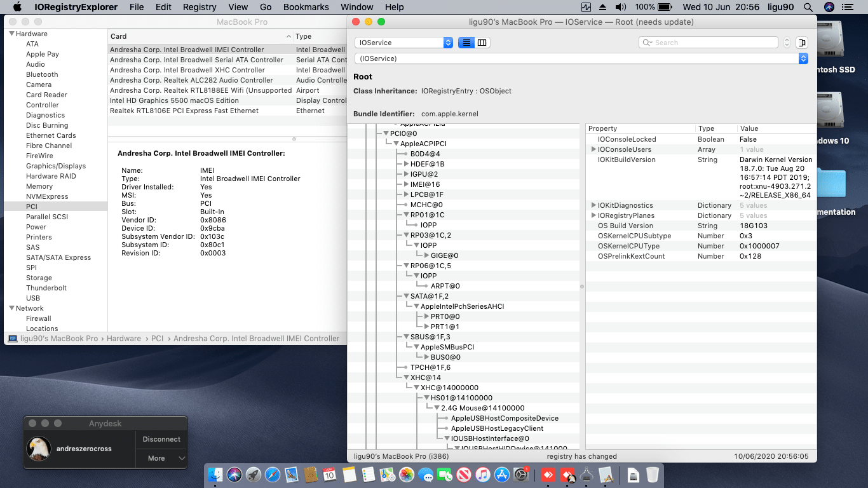Switch to outline list view mode
The height and width of the screenshot is (488, 868).
pyautogui.click(x=466, y=43)
